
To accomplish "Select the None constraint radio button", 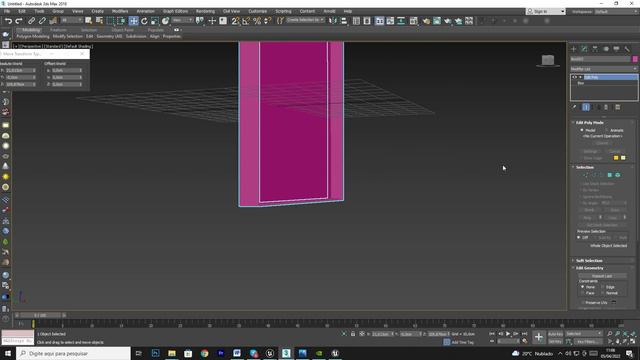I will tap(582, 287).
